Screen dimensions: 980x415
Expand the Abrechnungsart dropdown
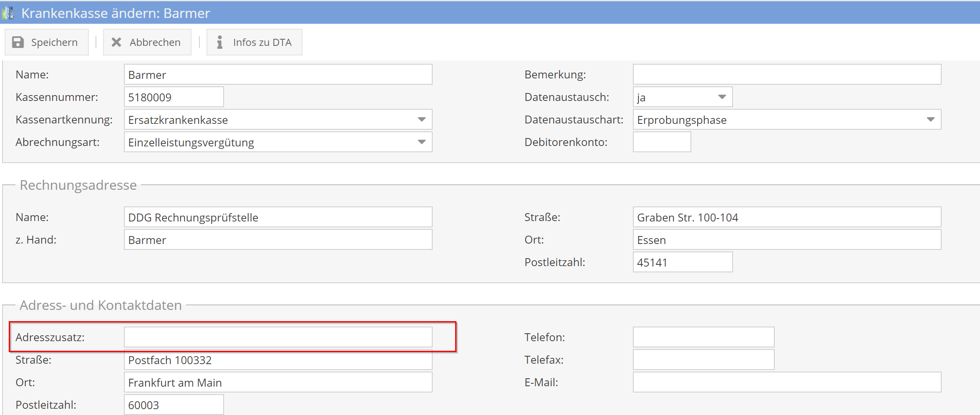point(421,142)
